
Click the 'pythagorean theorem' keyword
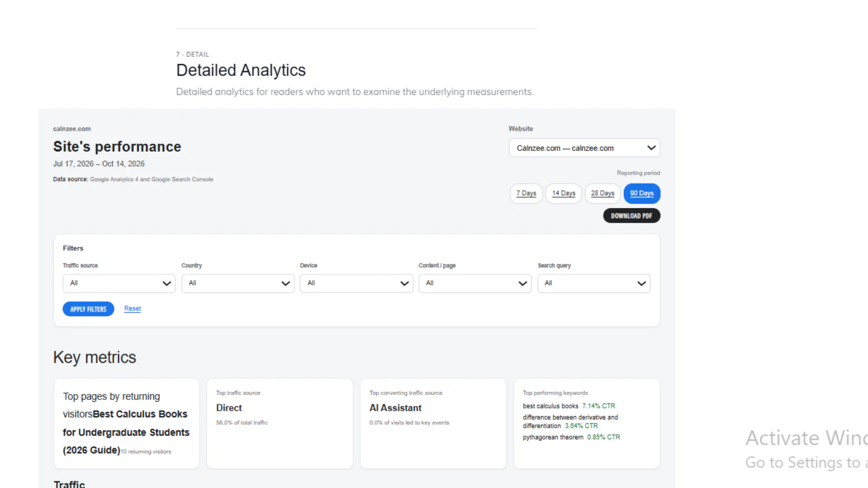(553, 437)
